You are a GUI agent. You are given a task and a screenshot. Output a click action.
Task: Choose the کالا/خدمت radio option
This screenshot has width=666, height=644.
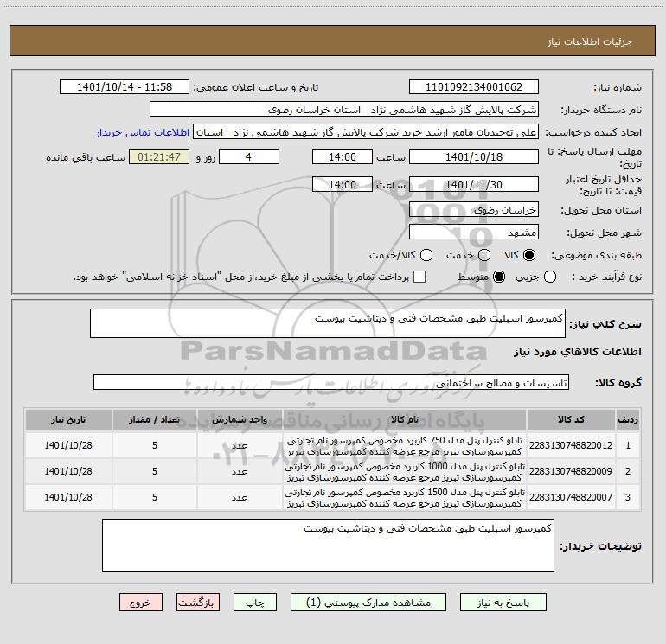426,255
